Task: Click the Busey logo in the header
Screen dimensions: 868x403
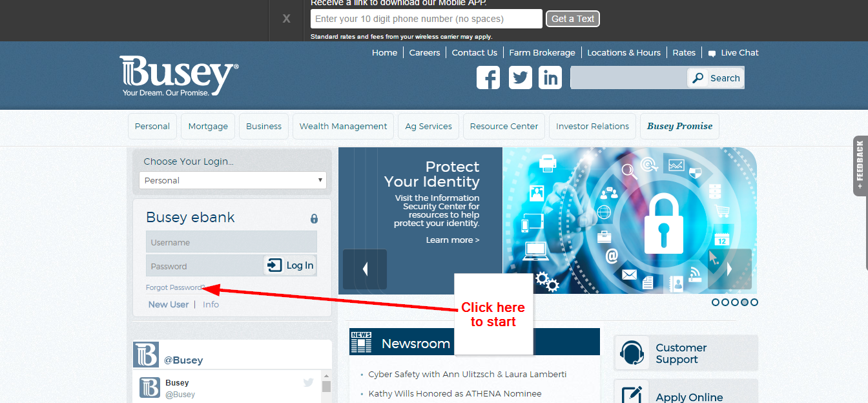Action: click(179, 76)
